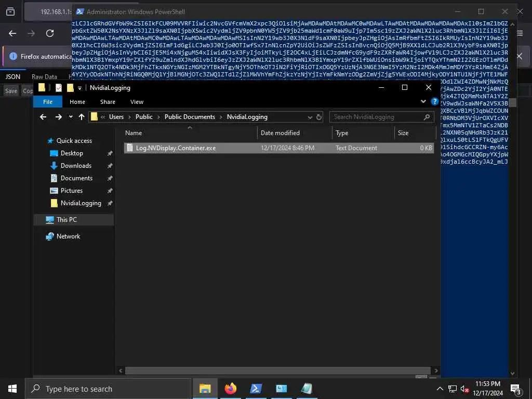The height and width of the screenshot is (399, 532).
Task: Click the Firefox info notification icon
Action: click(x=13, y=56)
